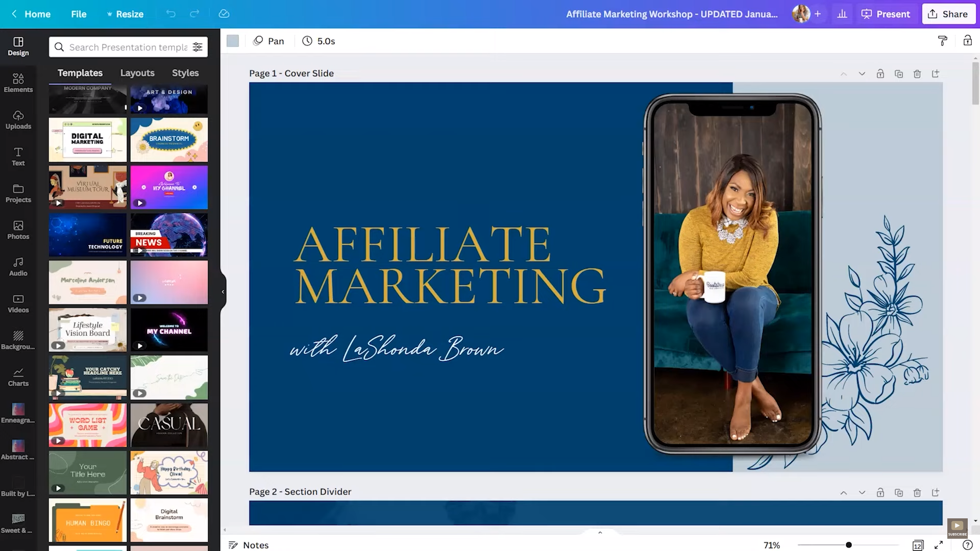Open the Videos side panel
The width and height of the screenshot is (980, 551).
(18, 304)
